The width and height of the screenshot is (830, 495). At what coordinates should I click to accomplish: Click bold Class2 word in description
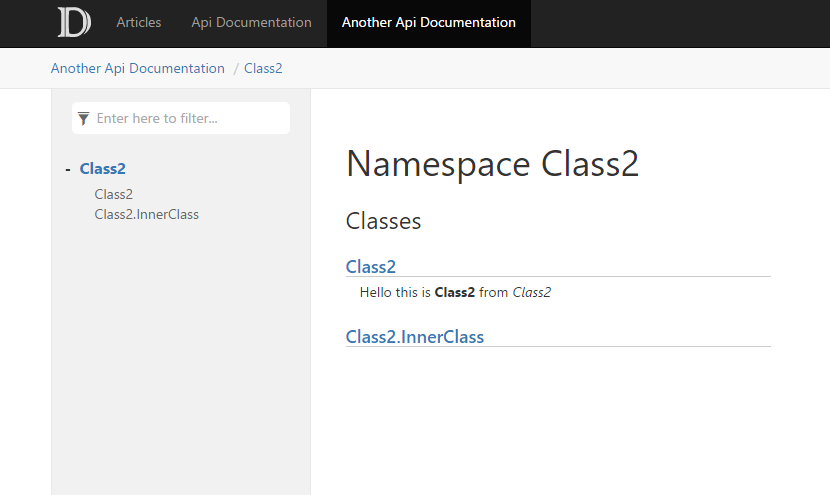point(454,293)
